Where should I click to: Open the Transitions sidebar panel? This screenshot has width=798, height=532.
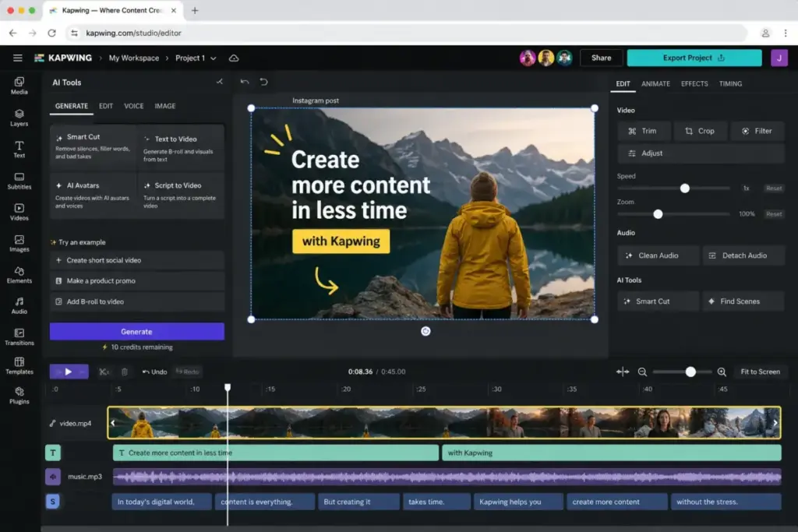(19, 336)
